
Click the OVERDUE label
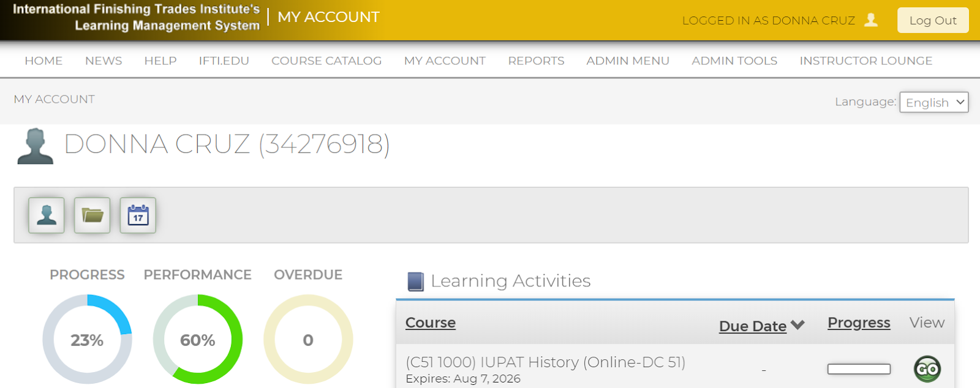(308, 275)
